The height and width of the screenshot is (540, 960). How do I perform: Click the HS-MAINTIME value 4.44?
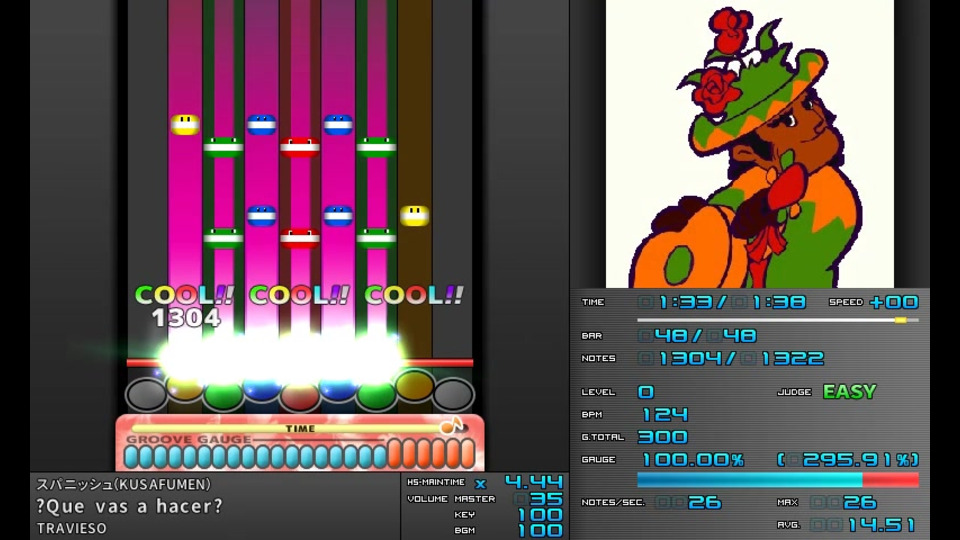click(x=533, y=482)
